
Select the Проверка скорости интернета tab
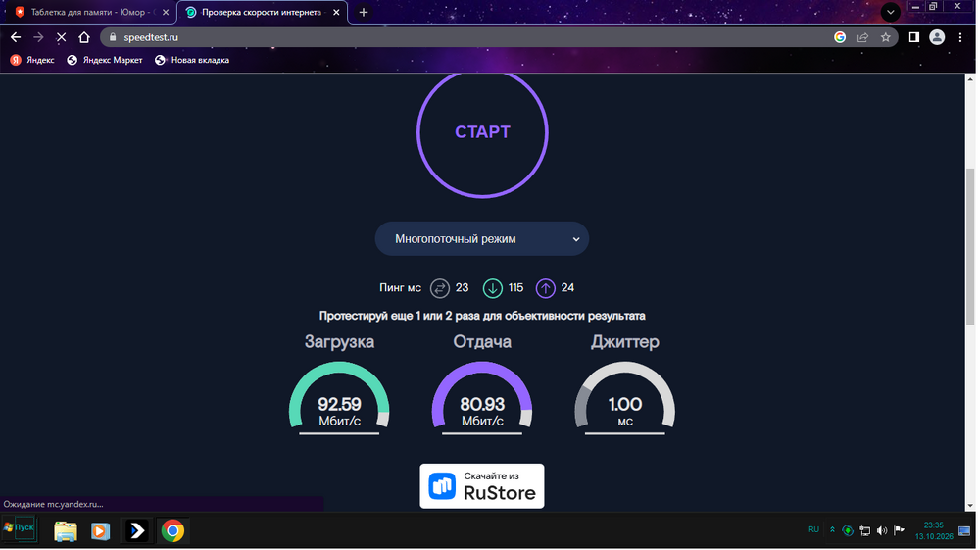click(x=262, y=12)
